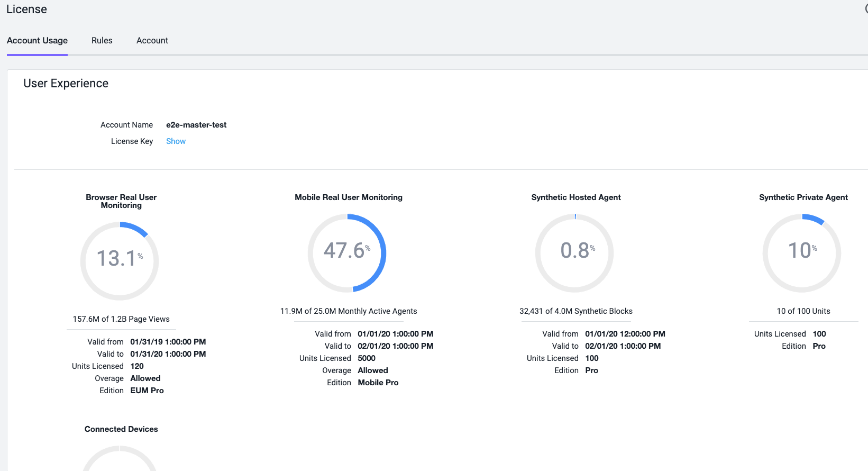Select the Mobile Real User Monitoring title
Viewport: 868px width, 471px height.
[x=349, y=197]
